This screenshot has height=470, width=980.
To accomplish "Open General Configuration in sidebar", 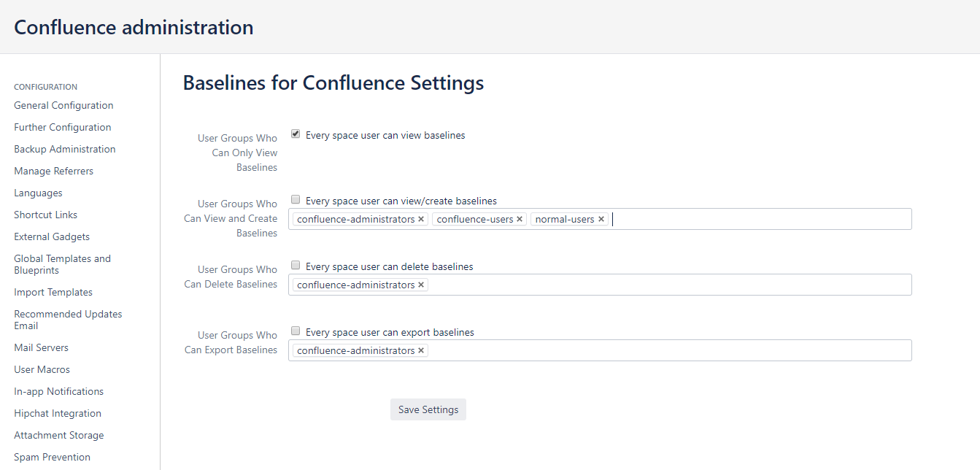I will 63,105.
